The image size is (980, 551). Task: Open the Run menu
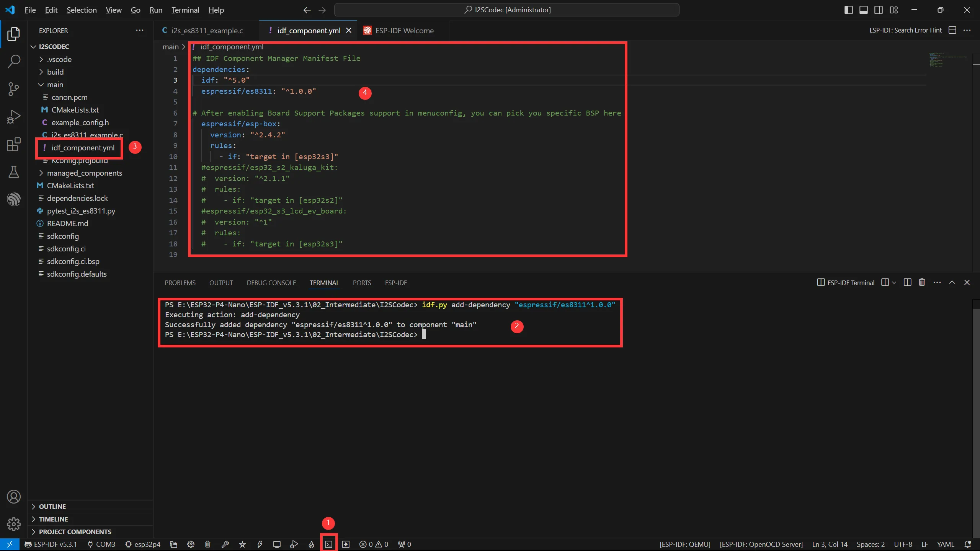(155, 10)
